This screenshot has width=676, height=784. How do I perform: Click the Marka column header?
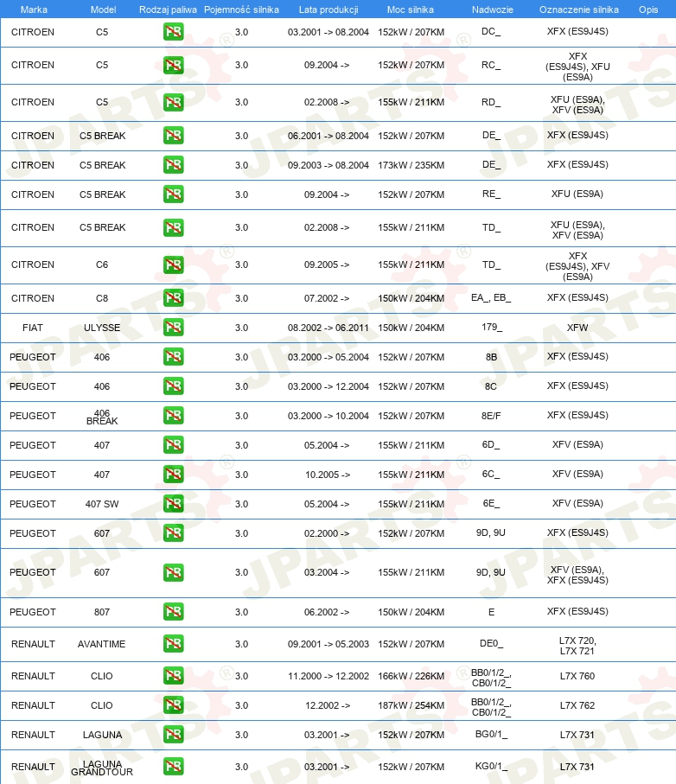tap(34, 10)
